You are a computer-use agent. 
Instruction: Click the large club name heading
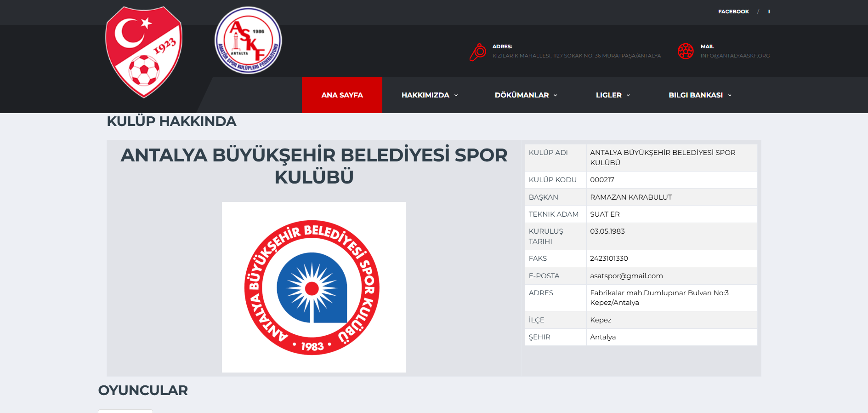[314, 166]
